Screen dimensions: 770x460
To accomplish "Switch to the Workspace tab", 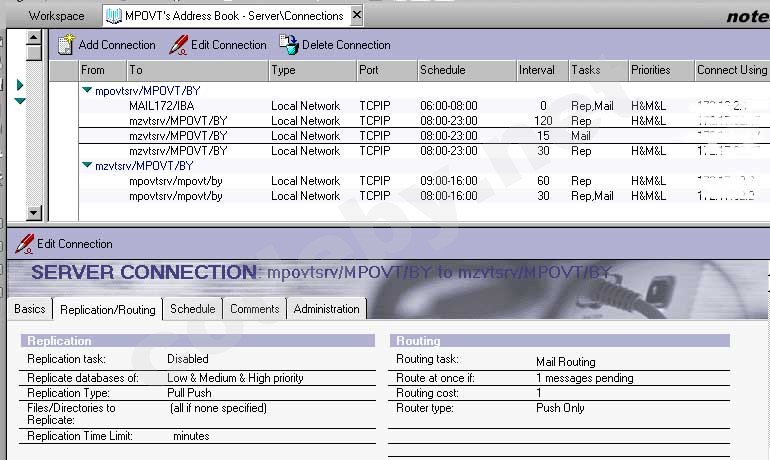I will point(56,16).
